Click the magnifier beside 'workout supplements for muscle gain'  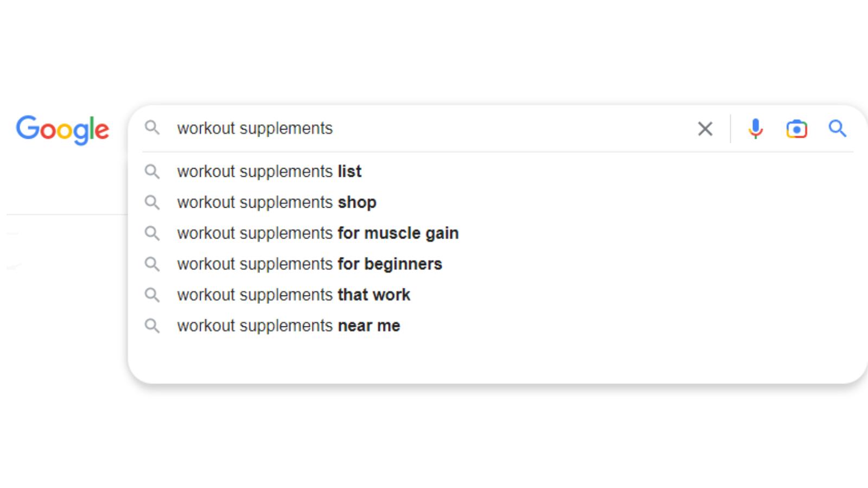(x=152, y=233)
